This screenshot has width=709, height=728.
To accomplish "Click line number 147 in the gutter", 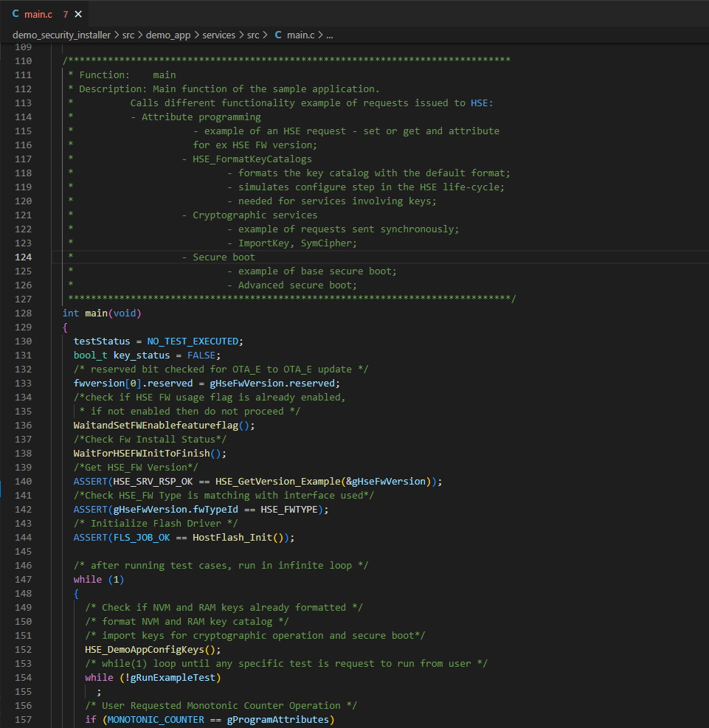I will pos(23,579).
